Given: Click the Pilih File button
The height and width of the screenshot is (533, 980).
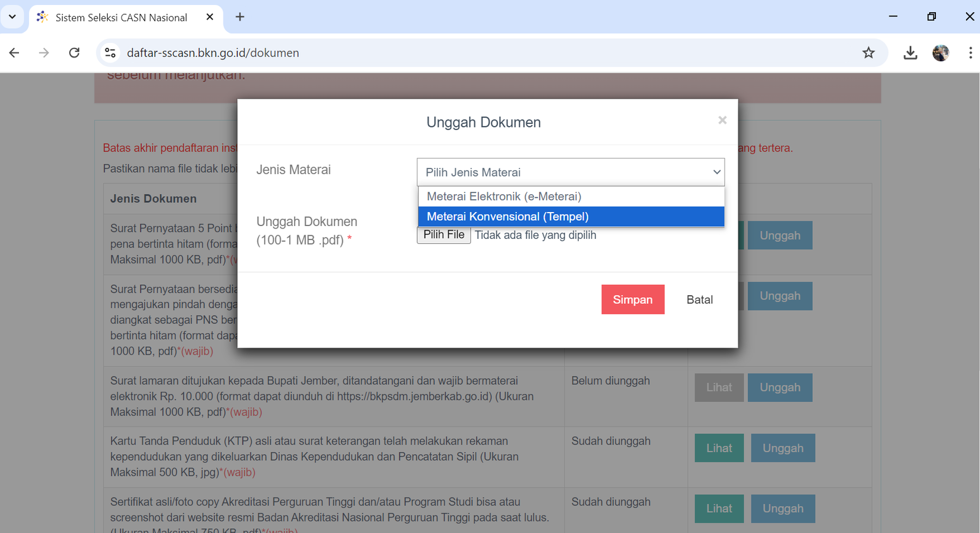Looking at the screenshot, I should (x=443, y=235).
